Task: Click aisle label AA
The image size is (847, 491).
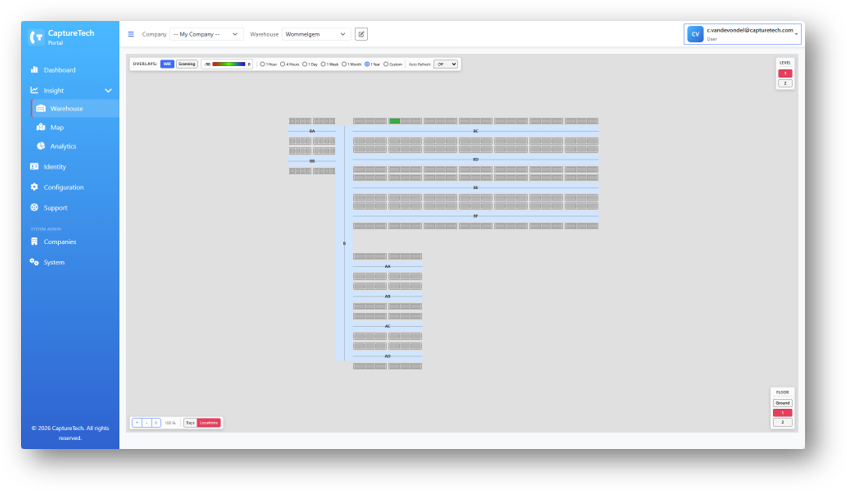Action: 387,266
